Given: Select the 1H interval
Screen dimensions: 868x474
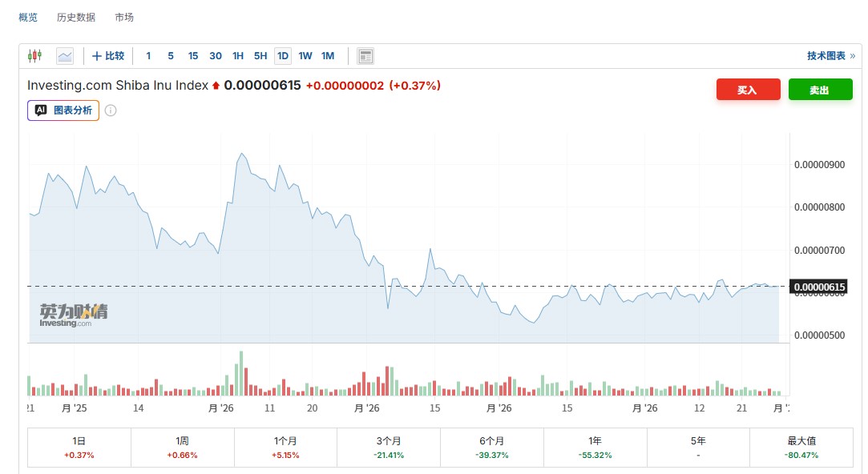Looking at the screenshot, I should pos(238,56).
